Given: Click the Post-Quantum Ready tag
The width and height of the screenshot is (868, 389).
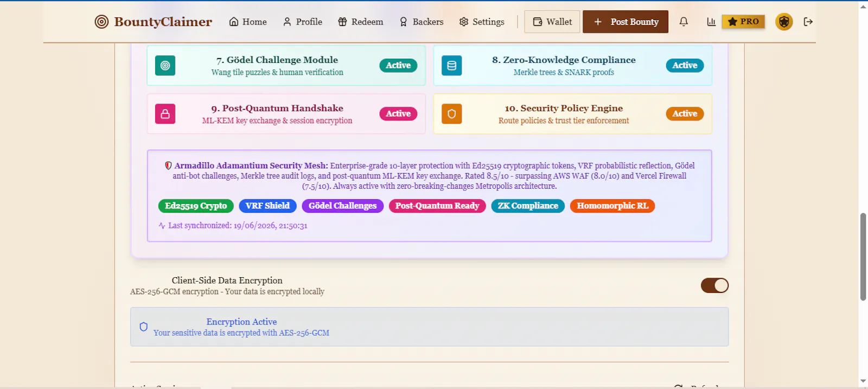Looking at the screenshot, I should pos(437,206).
